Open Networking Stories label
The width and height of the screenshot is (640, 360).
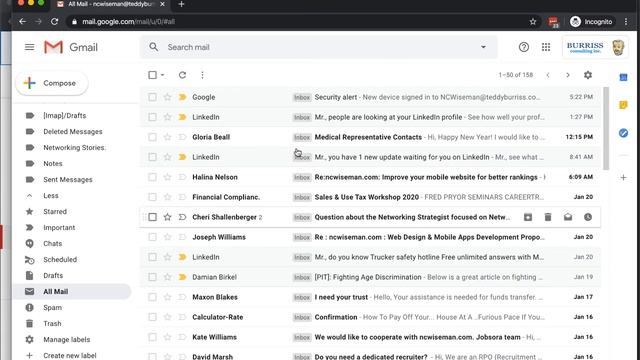pyautogui.click(x=74, y=147)
